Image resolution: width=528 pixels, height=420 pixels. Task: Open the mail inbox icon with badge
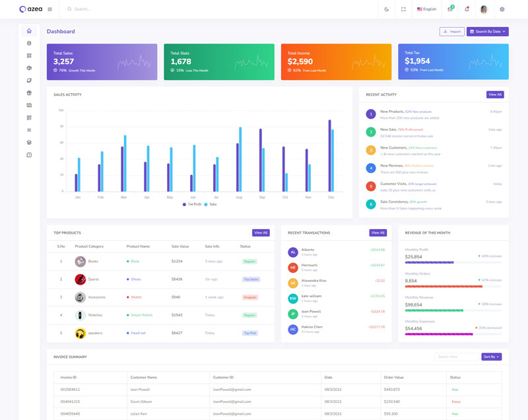450,9
